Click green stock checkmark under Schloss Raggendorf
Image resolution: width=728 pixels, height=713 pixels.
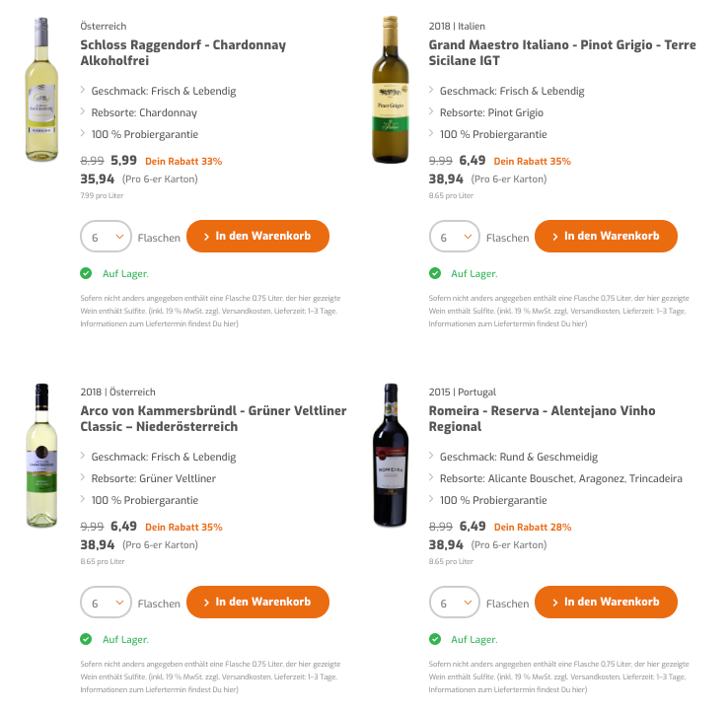[86, 273]
